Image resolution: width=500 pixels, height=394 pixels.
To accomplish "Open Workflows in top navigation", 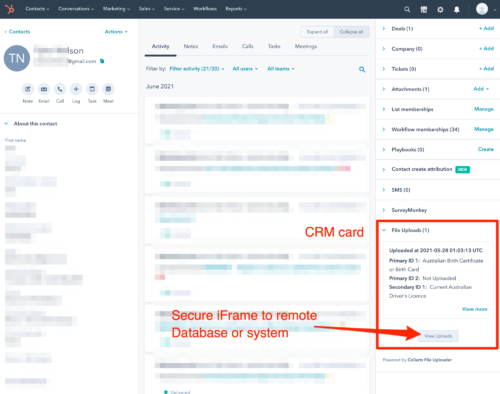I will (x=205, y=9).
